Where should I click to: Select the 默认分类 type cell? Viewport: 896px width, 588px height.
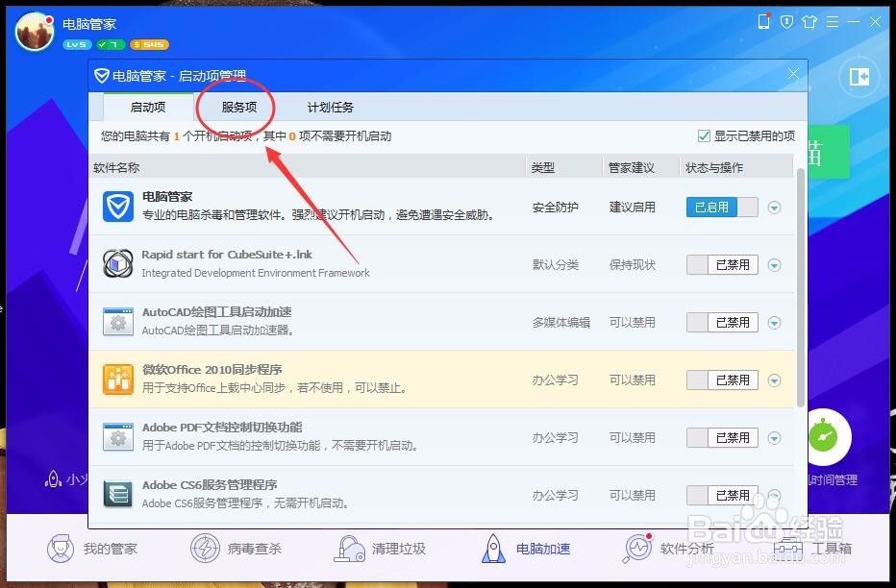[x=555, y=265]
